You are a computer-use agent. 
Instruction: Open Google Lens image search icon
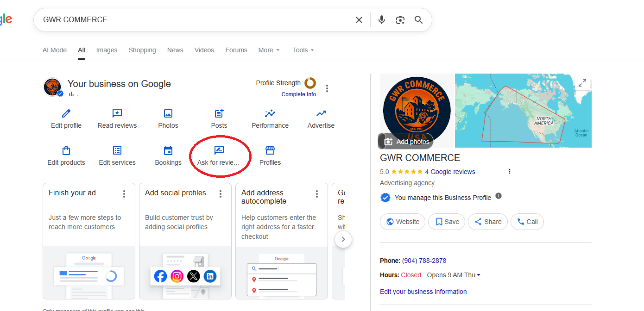point(400,20)
